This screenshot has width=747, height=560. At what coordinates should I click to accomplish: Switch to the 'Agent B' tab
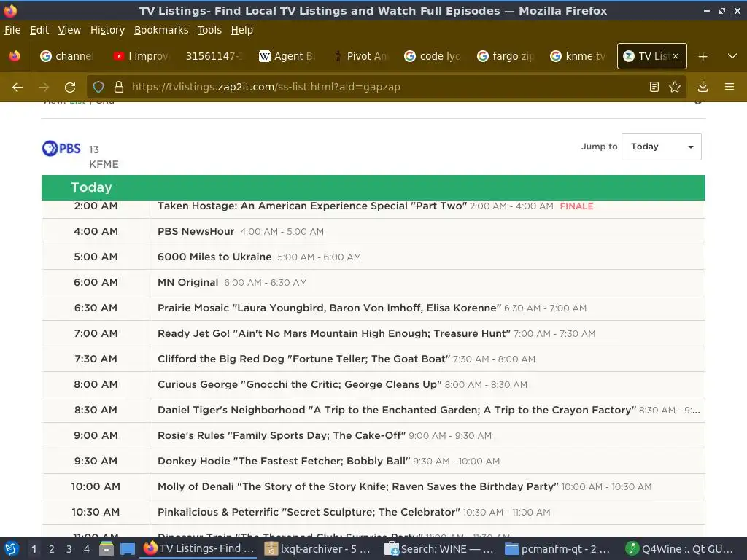click(x=286, y=56)
